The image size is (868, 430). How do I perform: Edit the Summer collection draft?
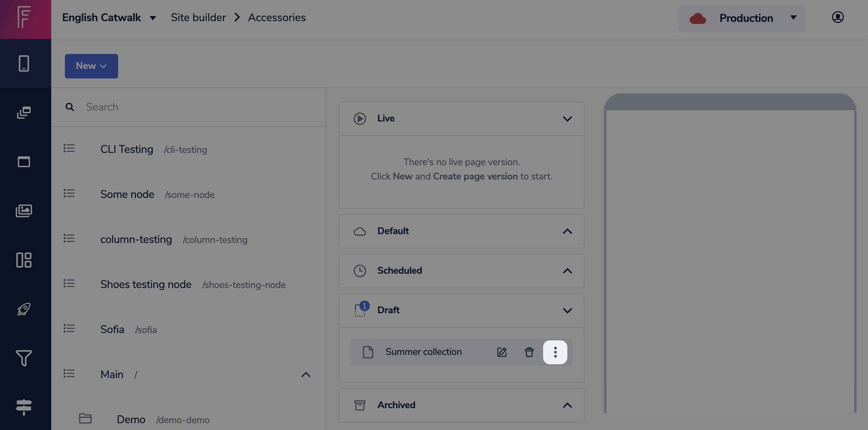(x=502, y=352)
